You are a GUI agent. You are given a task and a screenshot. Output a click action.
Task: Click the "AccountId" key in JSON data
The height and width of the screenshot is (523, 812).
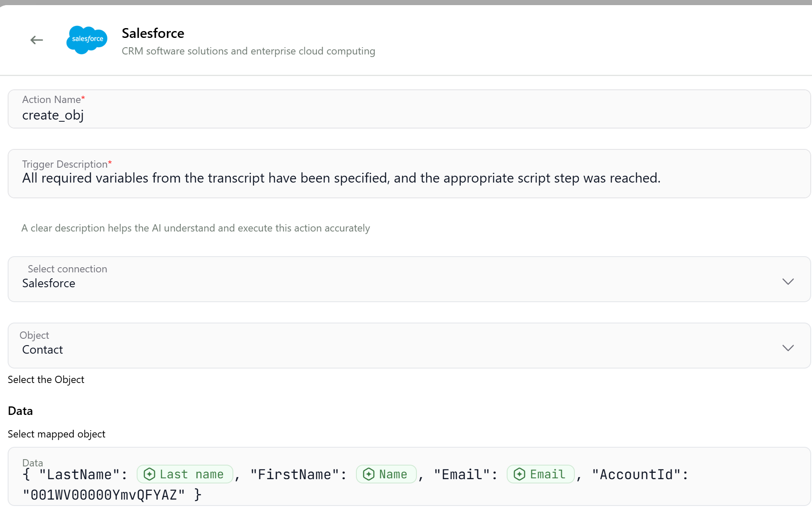point(636,474)
